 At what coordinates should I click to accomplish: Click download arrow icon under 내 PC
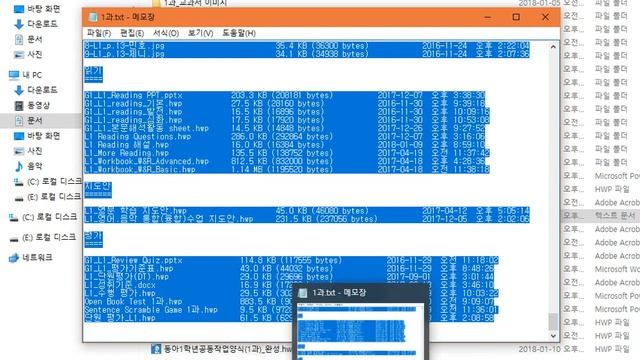point(19,90)
